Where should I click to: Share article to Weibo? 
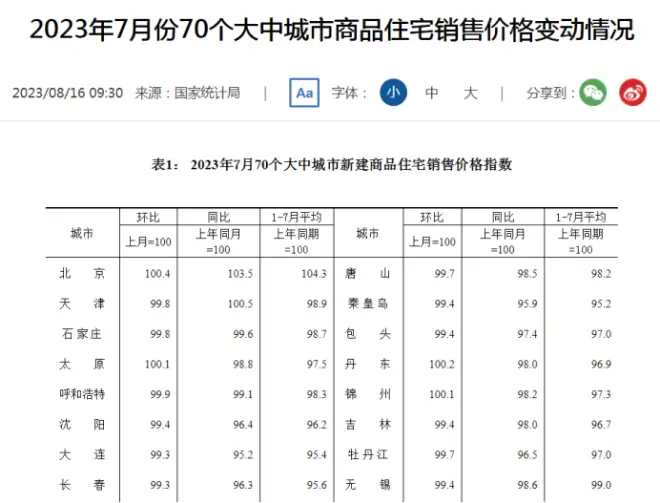coord(632,93)
